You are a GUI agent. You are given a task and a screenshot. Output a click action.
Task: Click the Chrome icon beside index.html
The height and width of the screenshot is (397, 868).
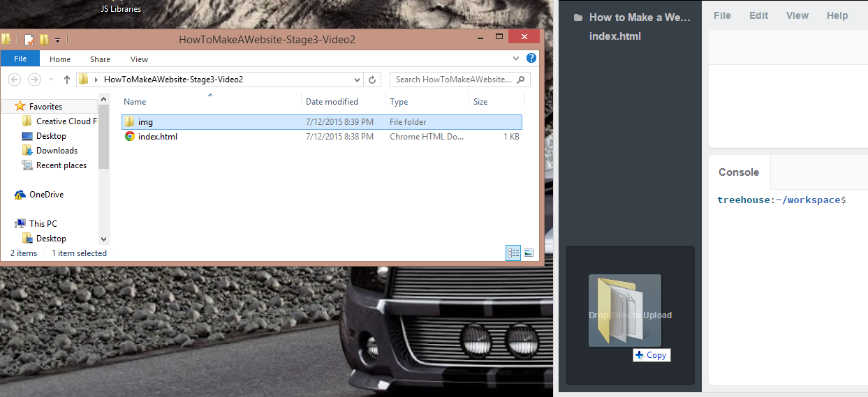click(x=130, y=137)
